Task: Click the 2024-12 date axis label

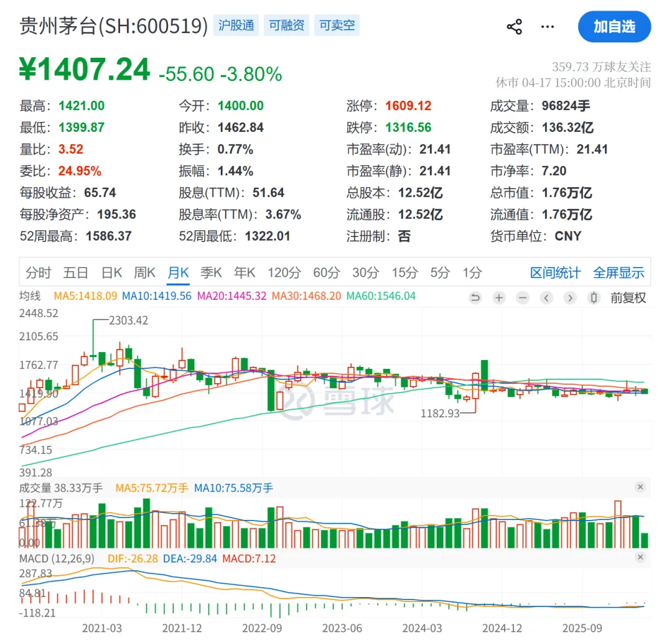Action: pyautogui.click(x=502, y=628)
